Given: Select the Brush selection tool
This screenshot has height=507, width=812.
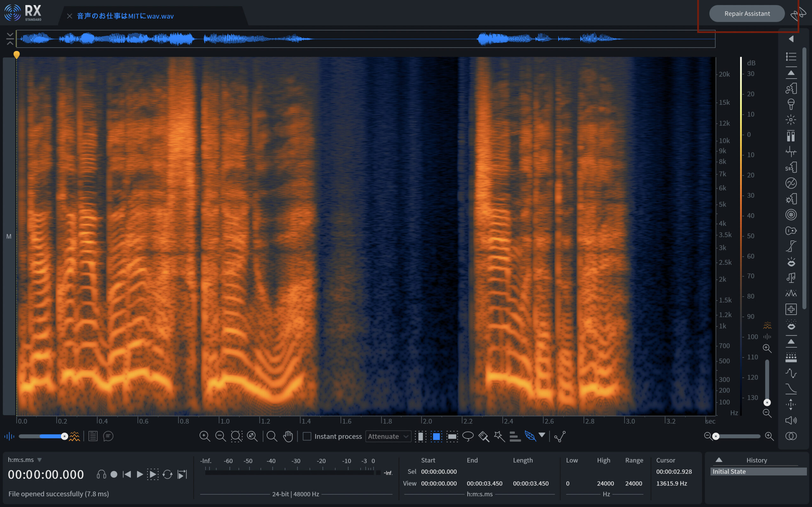Looking at the screenshot, I should point(484,436).
